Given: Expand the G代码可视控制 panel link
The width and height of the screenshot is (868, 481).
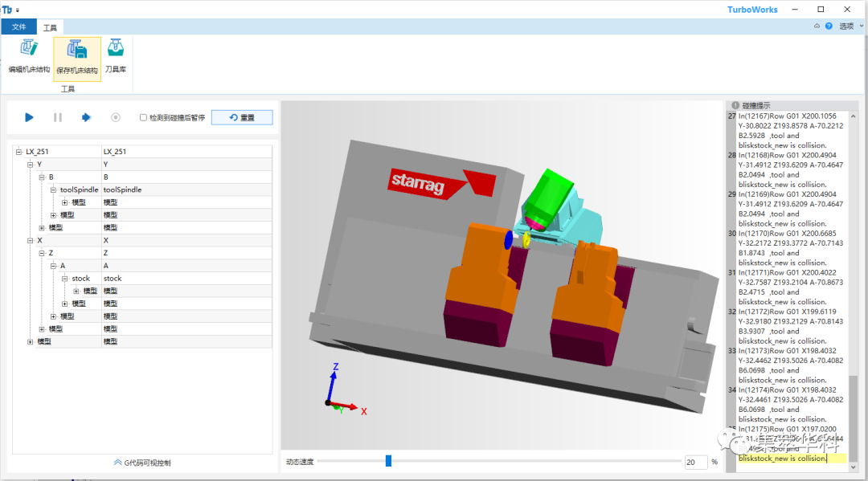Looking at the screenshot, I should (141, 463).
